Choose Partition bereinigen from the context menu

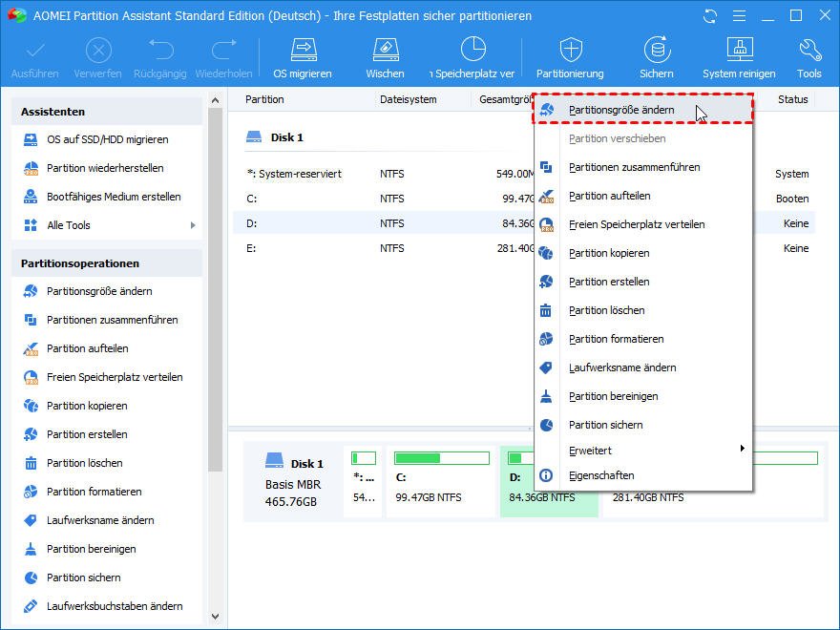[644, 396]
